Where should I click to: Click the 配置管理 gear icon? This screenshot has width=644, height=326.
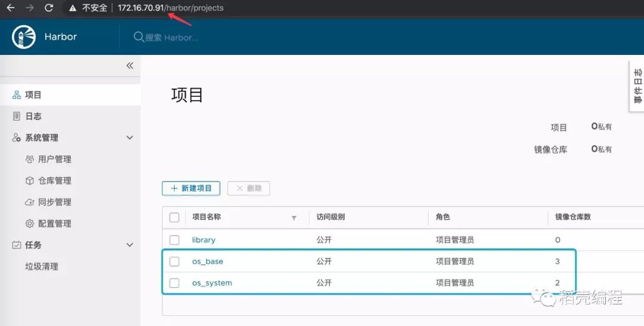[30, 223]
